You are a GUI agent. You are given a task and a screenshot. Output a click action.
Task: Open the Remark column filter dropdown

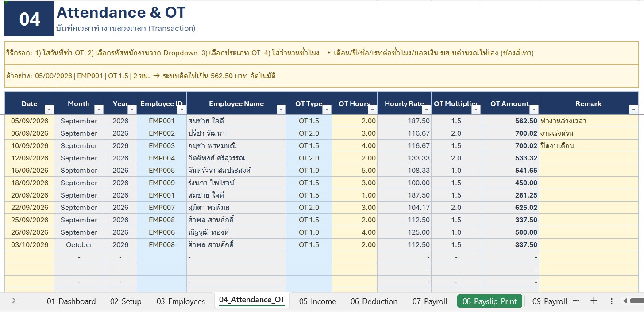point(633,110)
